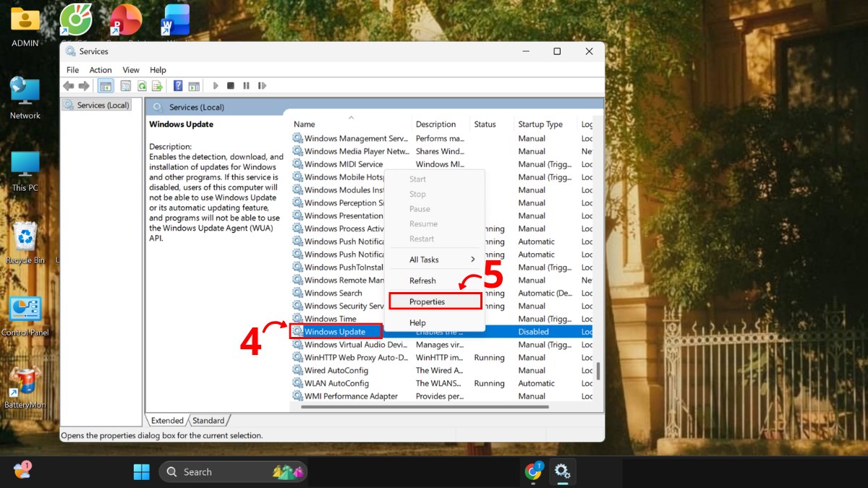
Task: Expand the All Tasks submenu
Action: (423, 259)
